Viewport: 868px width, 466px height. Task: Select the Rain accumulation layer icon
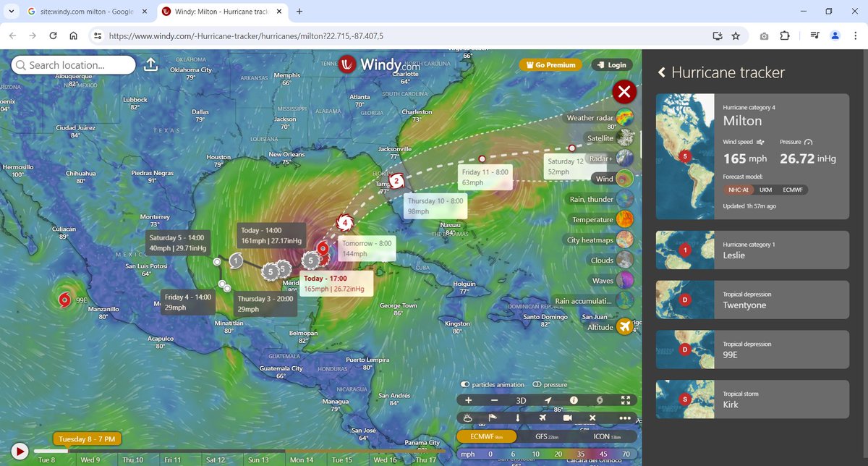coord(625,300)
